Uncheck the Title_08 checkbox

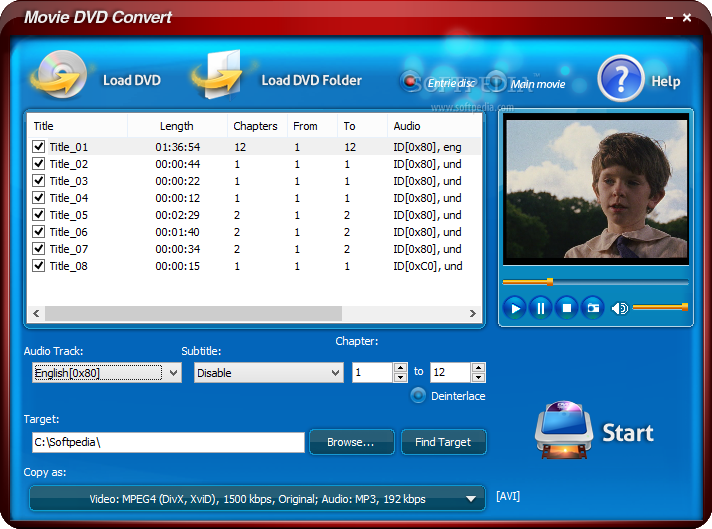[39, 266]
